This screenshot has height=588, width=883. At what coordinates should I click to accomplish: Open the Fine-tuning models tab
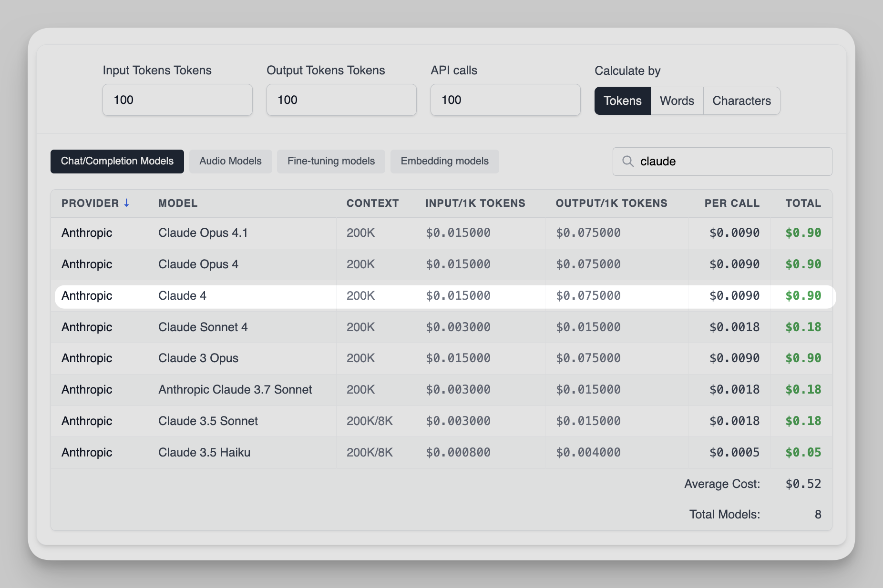pos(331,161)
